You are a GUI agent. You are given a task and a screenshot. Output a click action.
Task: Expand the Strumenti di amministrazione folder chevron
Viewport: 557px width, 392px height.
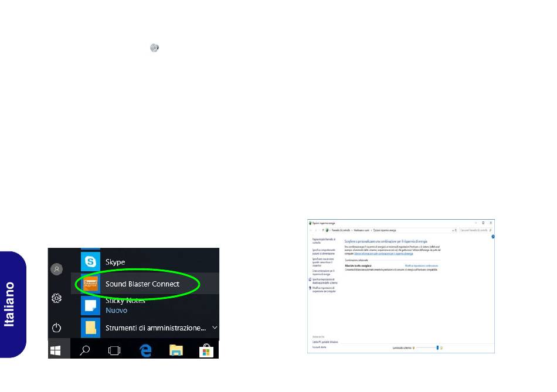pos(215,328)
